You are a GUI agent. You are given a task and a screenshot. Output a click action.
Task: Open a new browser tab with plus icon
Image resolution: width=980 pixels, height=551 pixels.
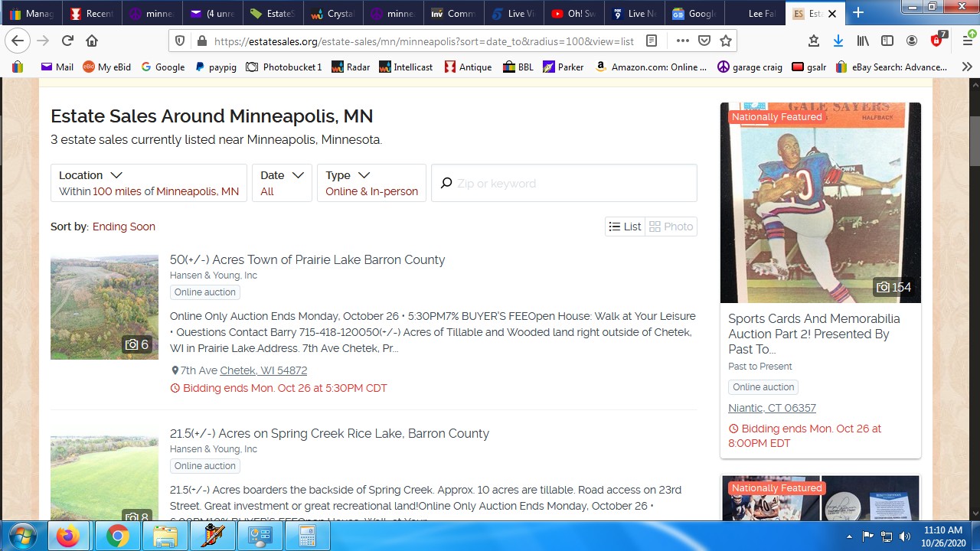click(857, 13)
